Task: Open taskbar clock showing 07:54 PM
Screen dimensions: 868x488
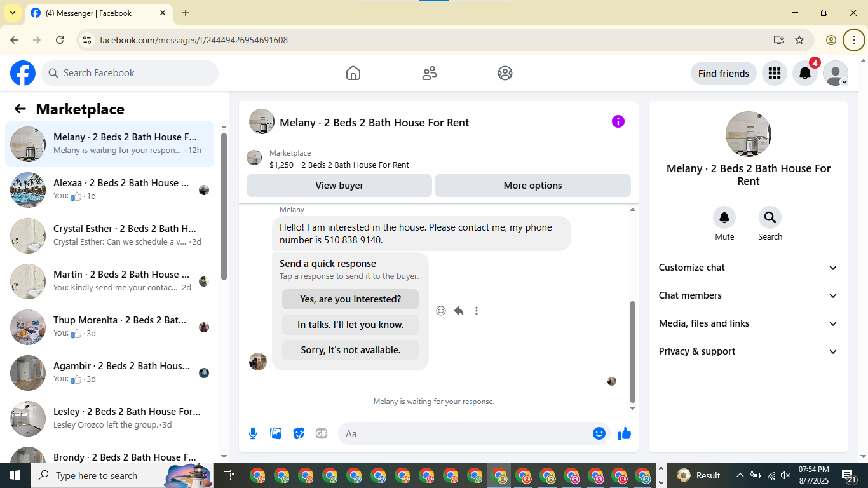Action: (814, 475)
